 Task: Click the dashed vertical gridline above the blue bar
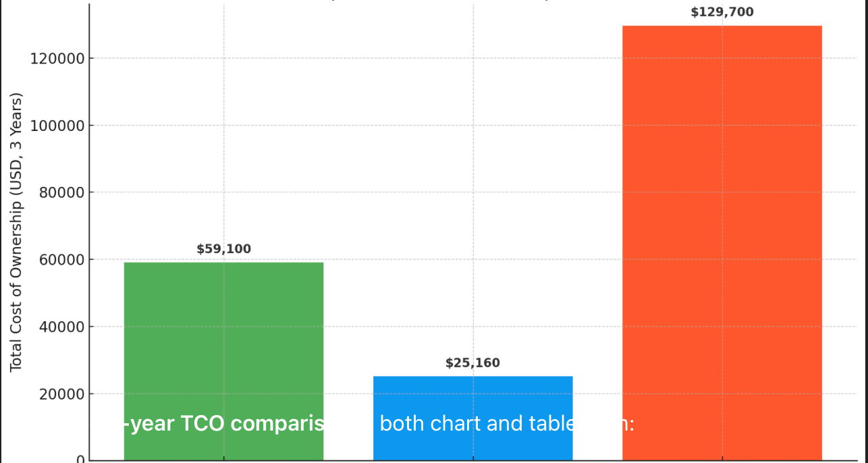(472, 202)
